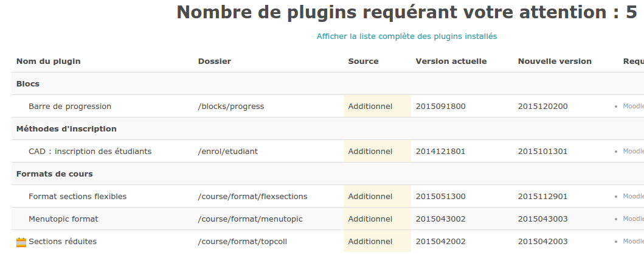The image size is (644, 263).
Task: Click the "Menutopic format" plugin name
Action: 63,219
